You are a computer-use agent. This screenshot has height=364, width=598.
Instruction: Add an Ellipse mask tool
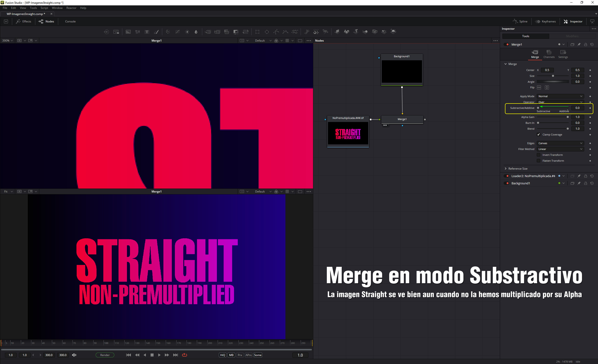point(267,32)
